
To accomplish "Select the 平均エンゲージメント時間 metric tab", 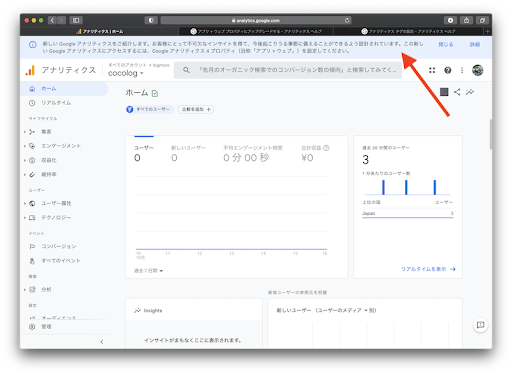I will click(x=253, y=154).
